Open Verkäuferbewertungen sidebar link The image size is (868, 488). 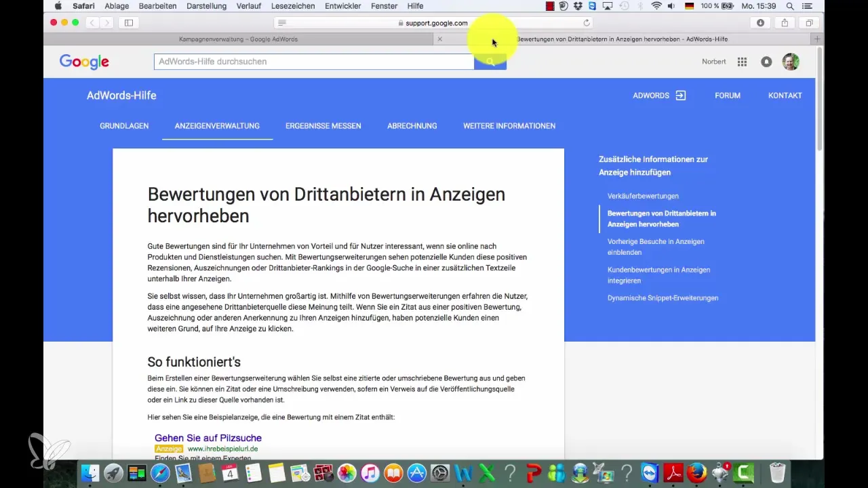(x=643, y=196)
